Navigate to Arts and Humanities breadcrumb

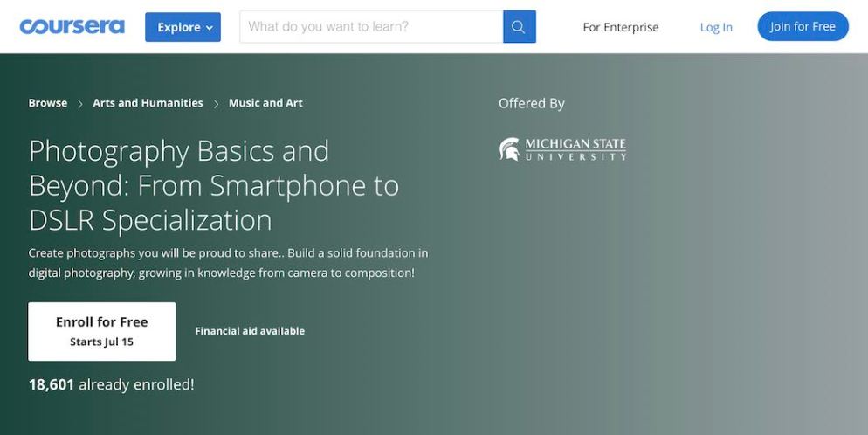[148, 103]
